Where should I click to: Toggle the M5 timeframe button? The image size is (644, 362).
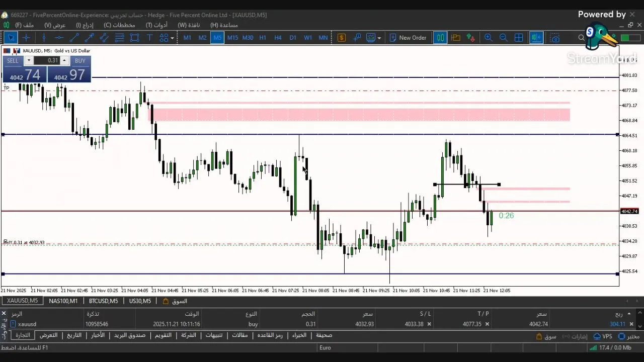(x=217, y=38)
